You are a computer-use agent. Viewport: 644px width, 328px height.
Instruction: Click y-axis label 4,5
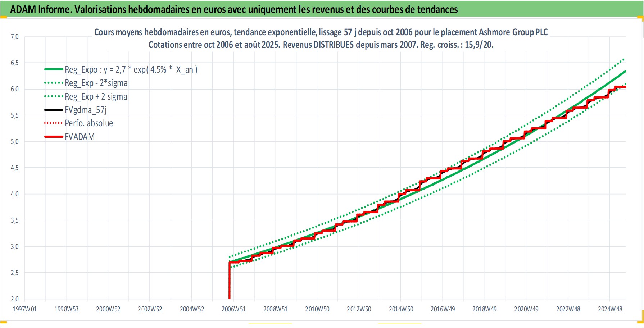(14, 168)
